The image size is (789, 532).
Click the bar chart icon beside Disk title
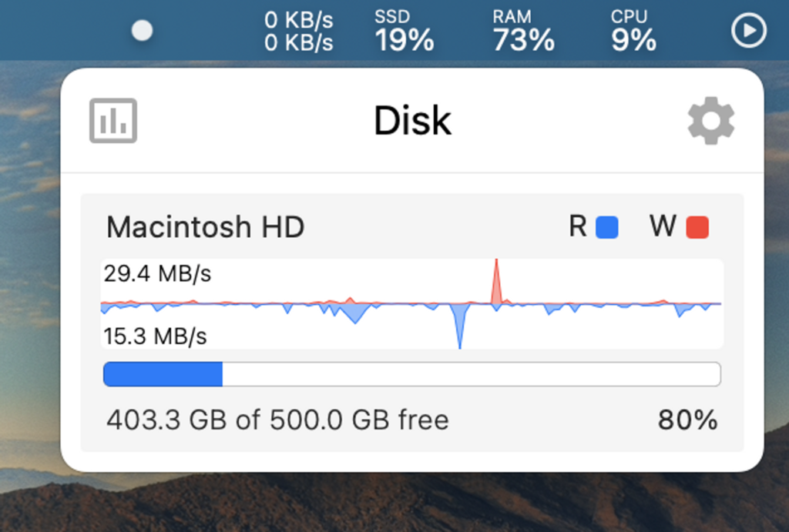coord(113,121)
